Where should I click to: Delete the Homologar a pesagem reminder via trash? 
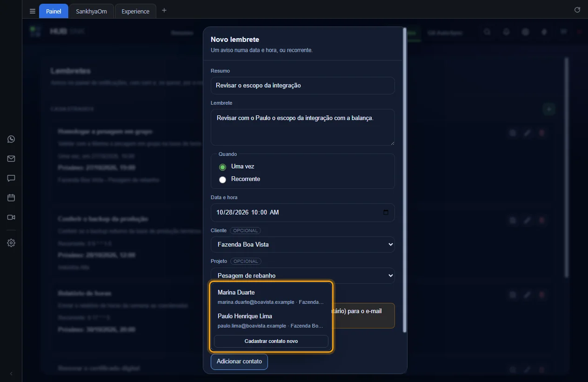click(x=541, y=133)
